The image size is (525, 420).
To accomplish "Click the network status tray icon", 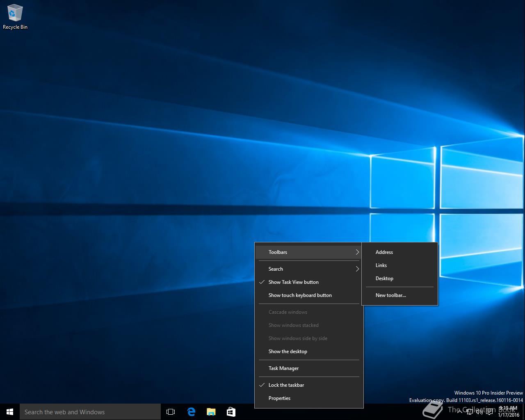I will tap(469, 412).
